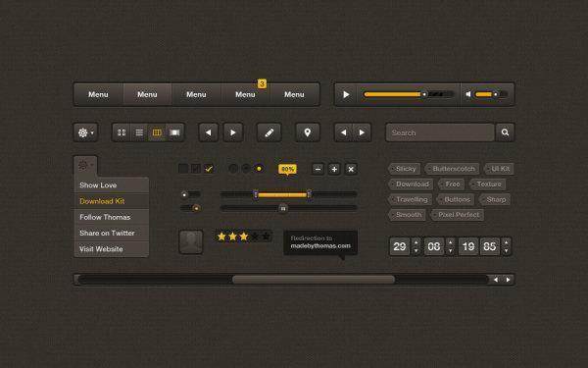Select the yellow column view icon
The width and height of the screenshot is (588, 368).
coord(157,132)
